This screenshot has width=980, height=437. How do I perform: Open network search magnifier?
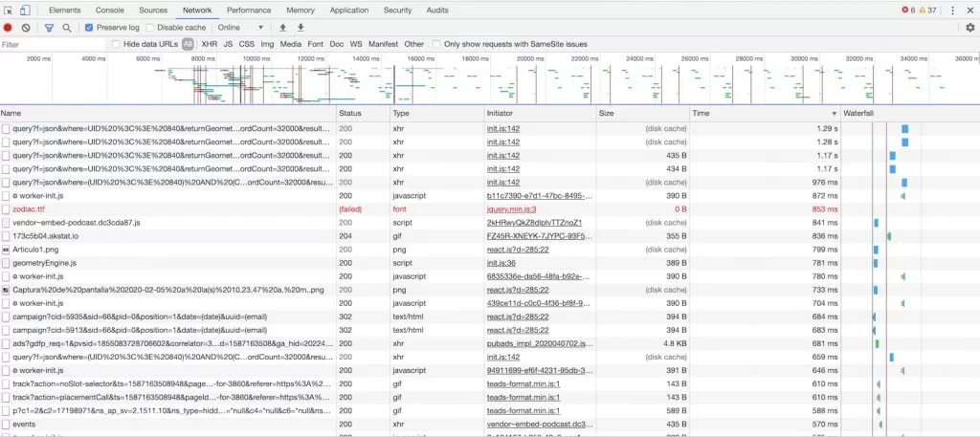(67, 28)
